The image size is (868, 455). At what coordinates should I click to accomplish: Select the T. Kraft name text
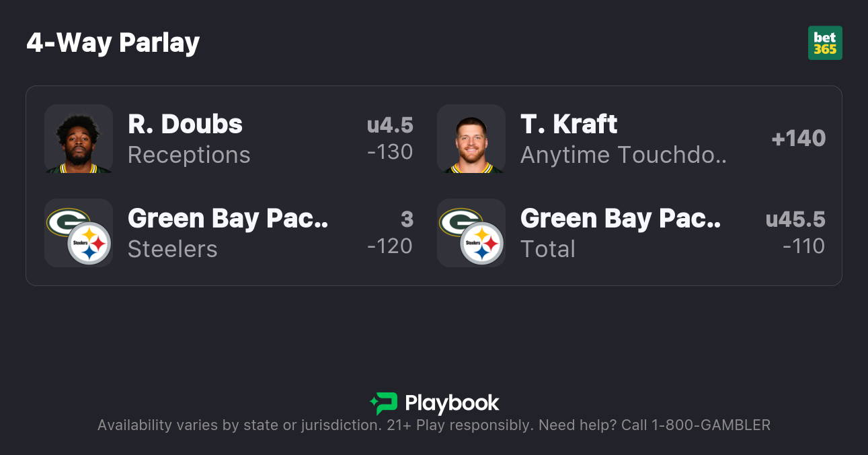[569, 125]
